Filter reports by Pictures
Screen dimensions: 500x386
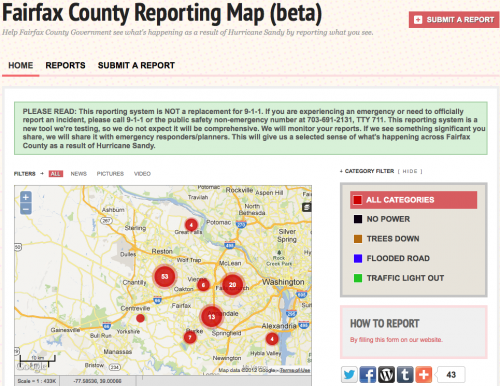coord(110,174)
